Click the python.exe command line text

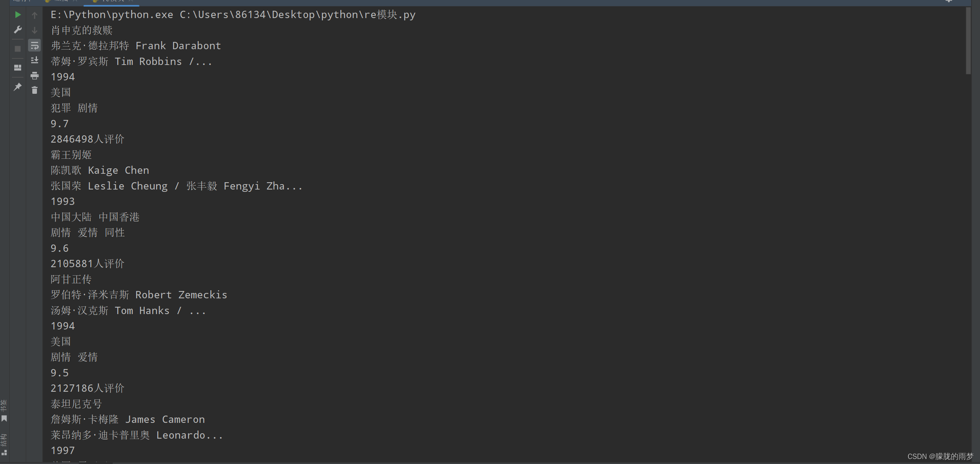(x=233, y=15)
